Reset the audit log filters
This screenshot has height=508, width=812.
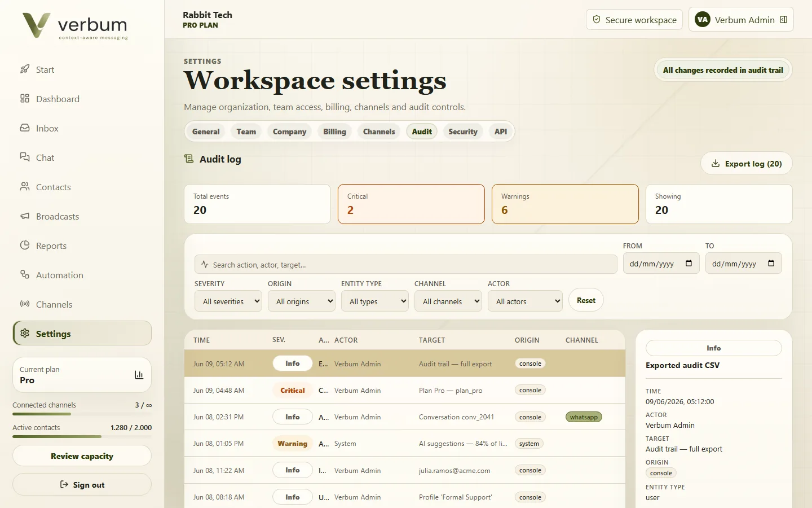586,300
